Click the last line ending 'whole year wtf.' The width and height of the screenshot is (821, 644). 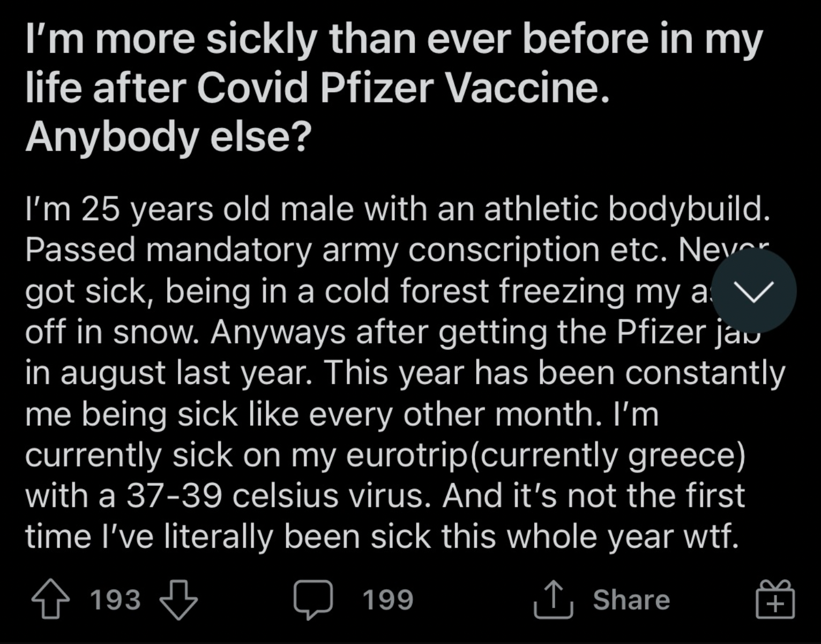point(382,537)
